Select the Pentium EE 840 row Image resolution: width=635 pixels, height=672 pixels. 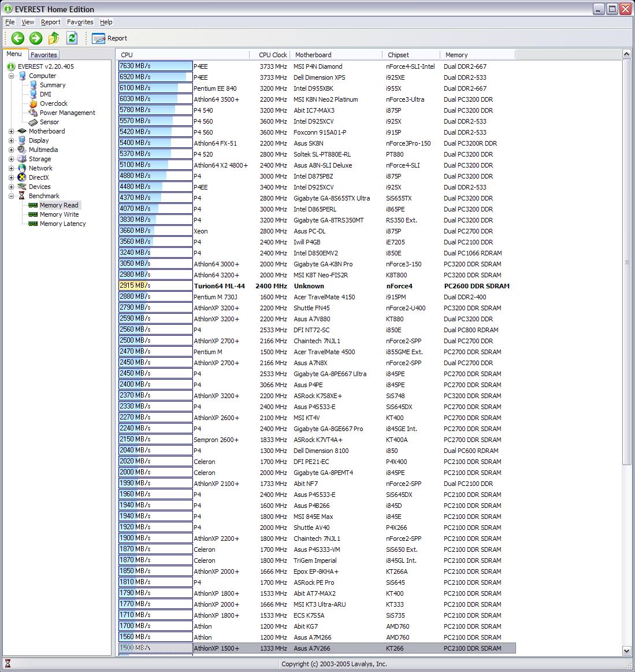(317, 88)
